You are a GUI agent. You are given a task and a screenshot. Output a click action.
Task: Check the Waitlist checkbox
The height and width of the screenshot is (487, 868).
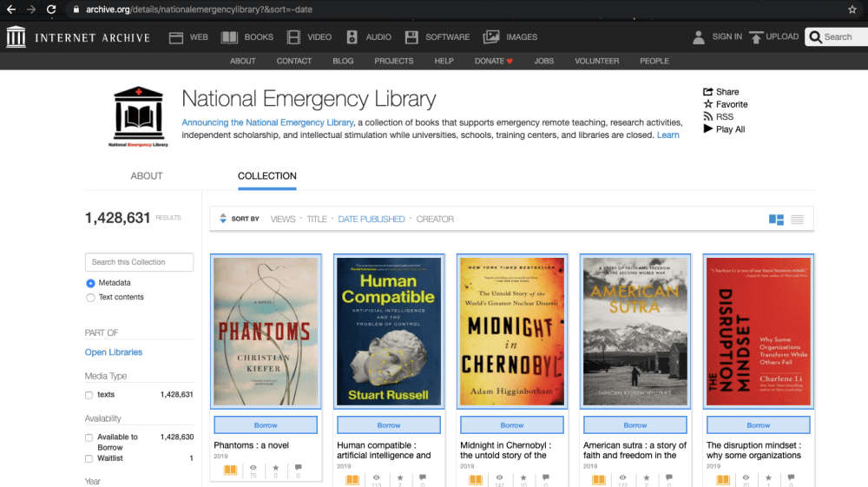(x=89, y=458)
